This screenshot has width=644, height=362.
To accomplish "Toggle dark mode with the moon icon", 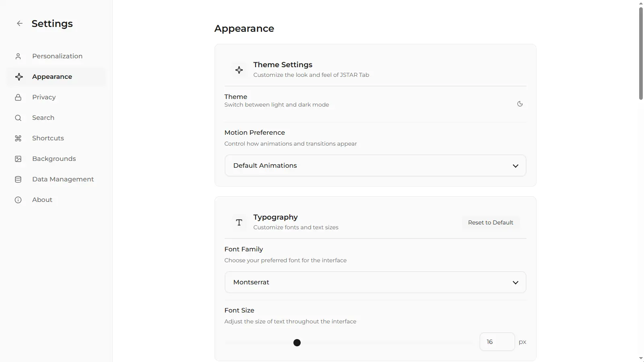I will click(520, 104).
